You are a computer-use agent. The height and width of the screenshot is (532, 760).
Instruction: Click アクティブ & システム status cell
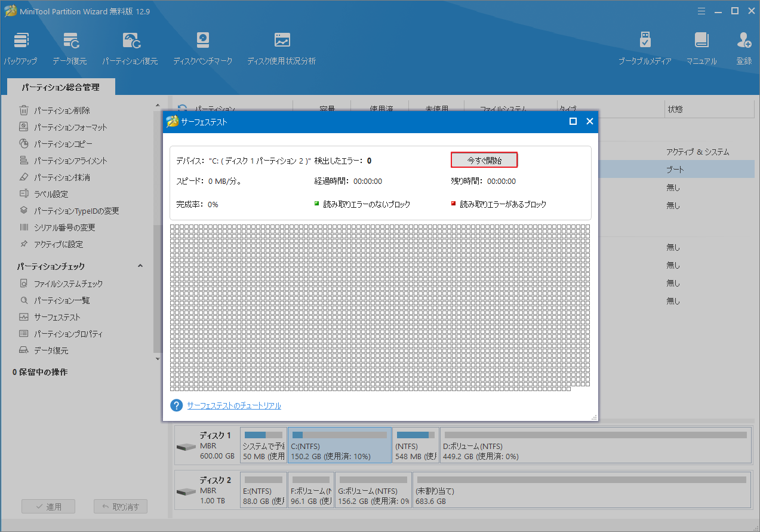[697, 152]
